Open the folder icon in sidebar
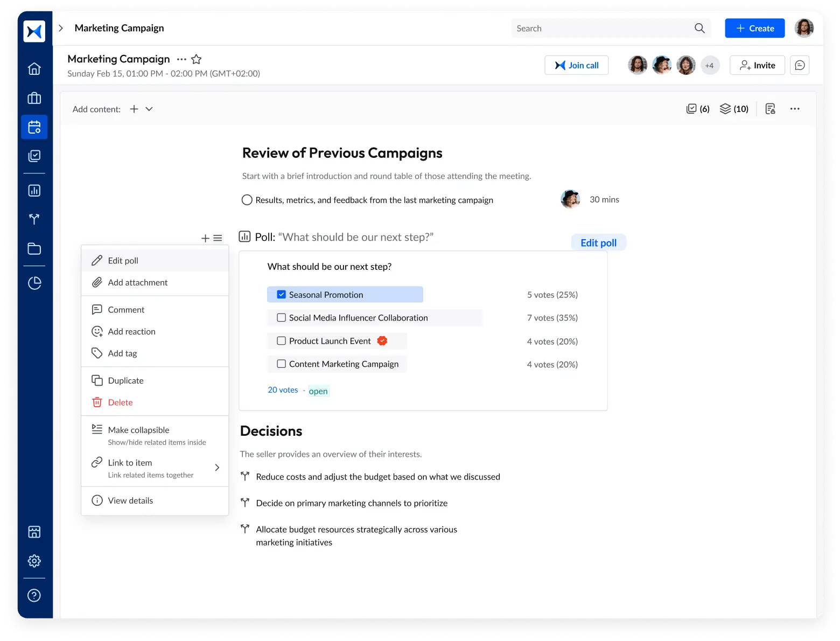 tap(34, 248)
